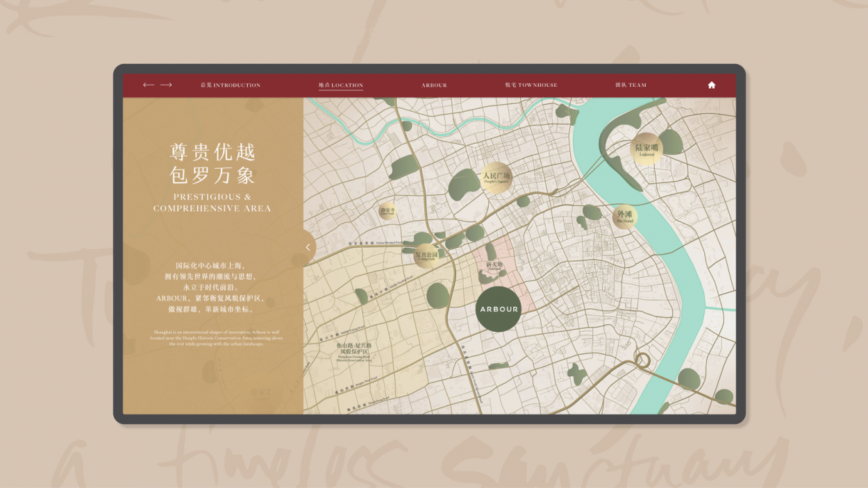Click the forward arrow in navigation bar

coord(166,85)
